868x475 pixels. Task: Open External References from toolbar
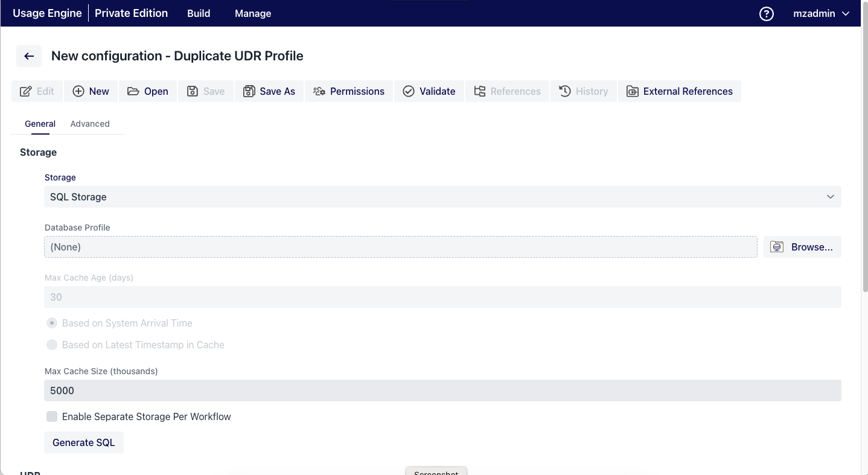click(679, 91)
